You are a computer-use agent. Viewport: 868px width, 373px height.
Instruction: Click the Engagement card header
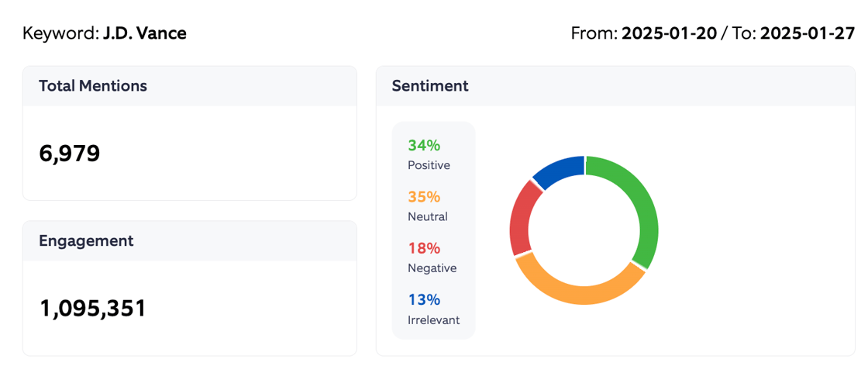86,241
